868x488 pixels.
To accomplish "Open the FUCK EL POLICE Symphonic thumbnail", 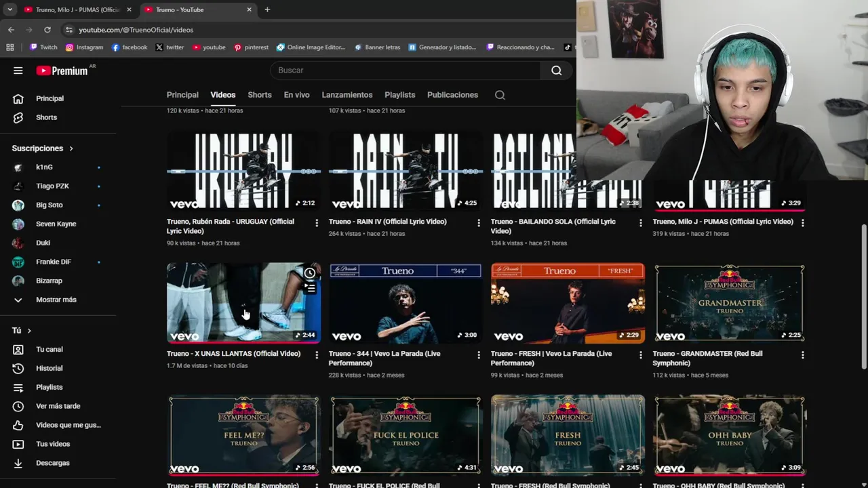I will [406, 434].
